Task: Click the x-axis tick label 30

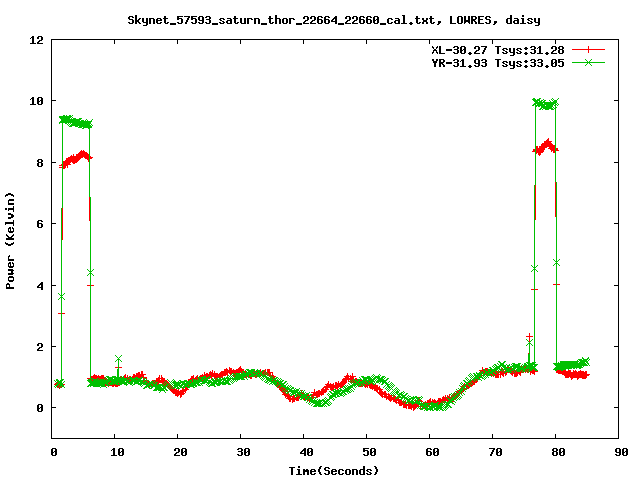Action: [x=243, y=452]
